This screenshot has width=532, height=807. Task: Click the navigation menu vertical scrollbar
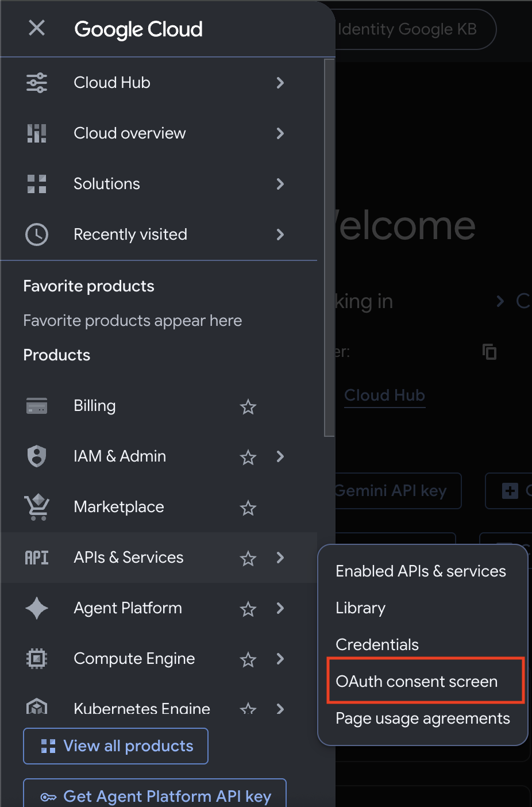point(329,248)
